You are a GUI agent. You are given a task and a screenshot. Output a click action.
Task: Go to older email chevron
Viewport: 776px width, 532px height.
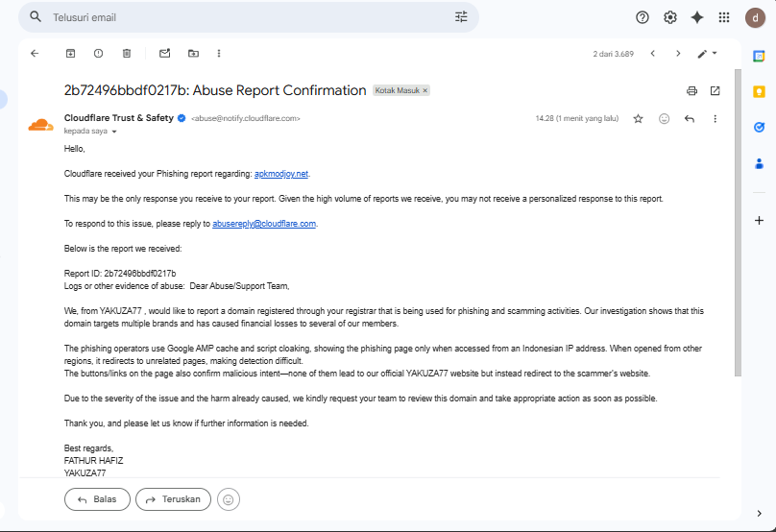pyautogui.click(x=678, y=54)
